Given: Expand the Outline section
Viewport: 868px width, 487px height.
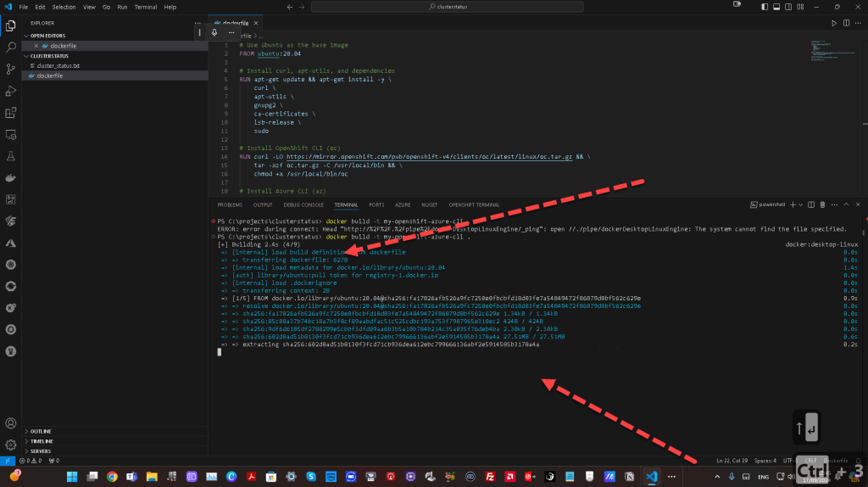Looking at the screenshot, I should click(x=41, y=431).
